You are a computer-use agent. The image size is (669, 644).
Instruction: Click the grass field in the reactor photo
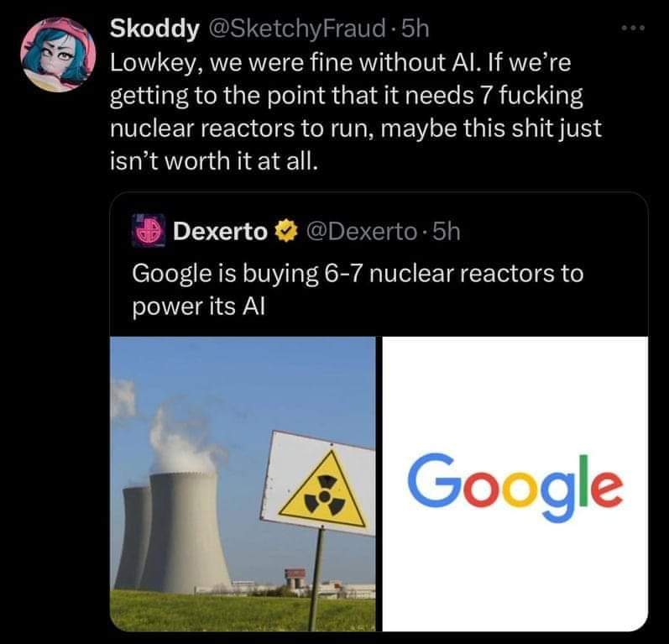click(x=243, y=610)
